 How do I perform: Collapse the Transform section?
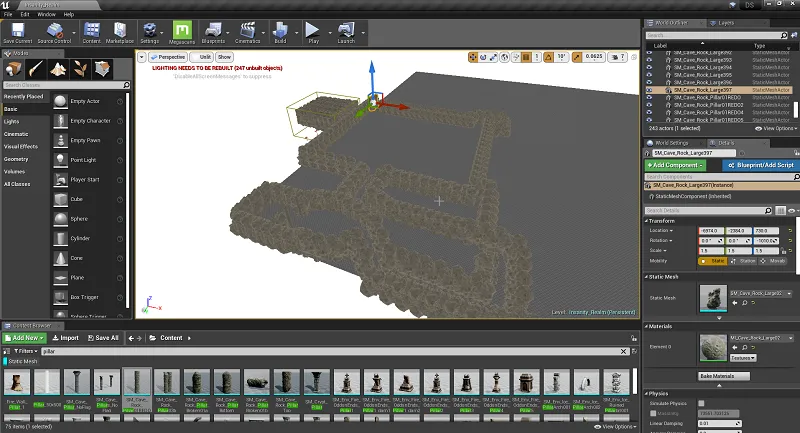point(646,221)
